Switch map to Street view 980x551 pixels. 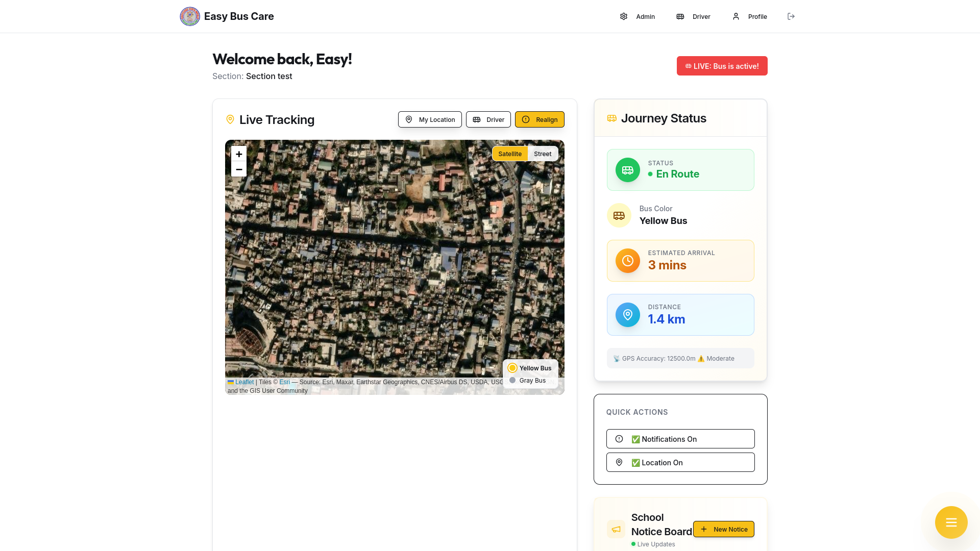(x=543, y=154)
